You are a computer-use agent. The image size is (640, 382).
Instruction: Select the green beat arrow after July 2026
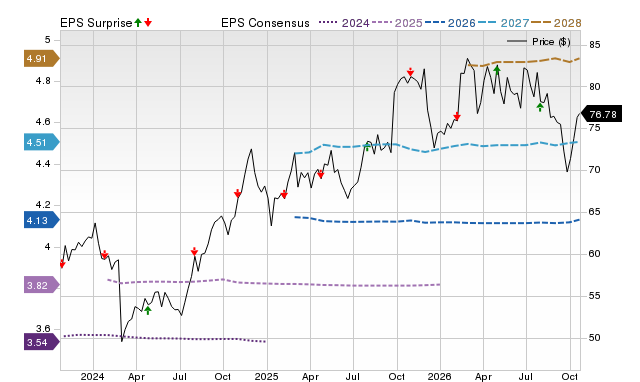click(x=540, y=107)
